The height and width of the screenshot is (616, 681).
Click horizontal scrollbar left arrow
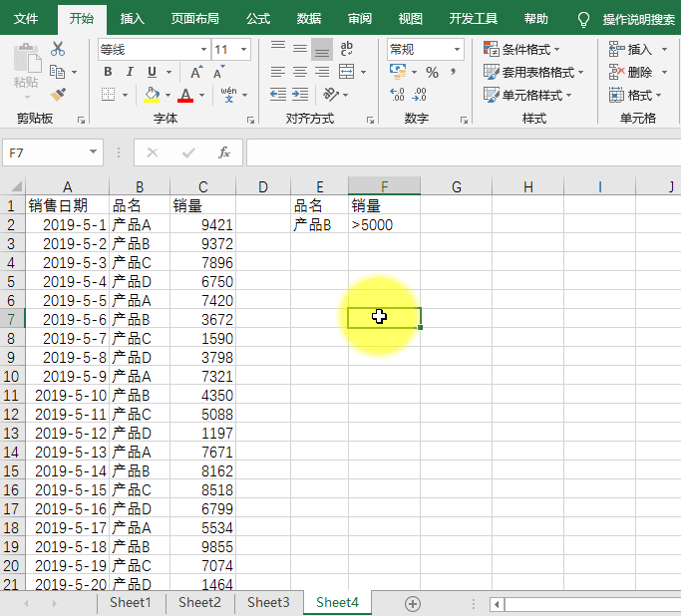pos(497,604)
